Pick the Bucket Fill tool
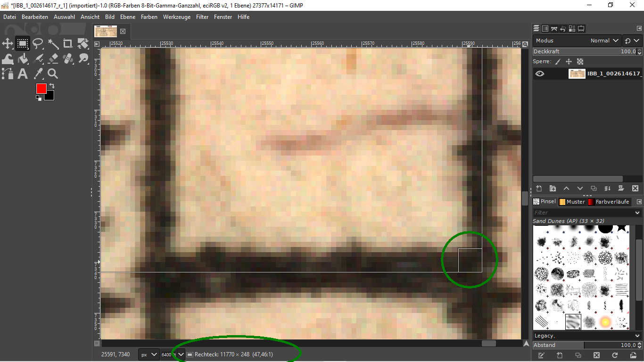The width and height of the screenshot is (644, 362). 23,59
